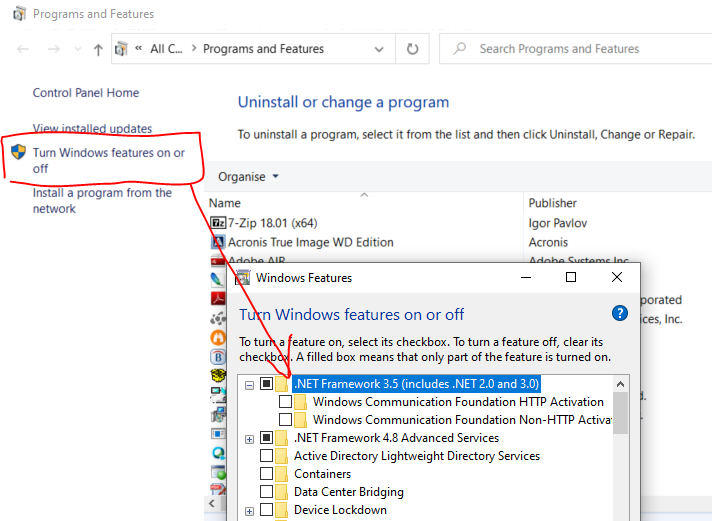Select .NET Framework 3.5 tree item

click(x=416, y=384)
